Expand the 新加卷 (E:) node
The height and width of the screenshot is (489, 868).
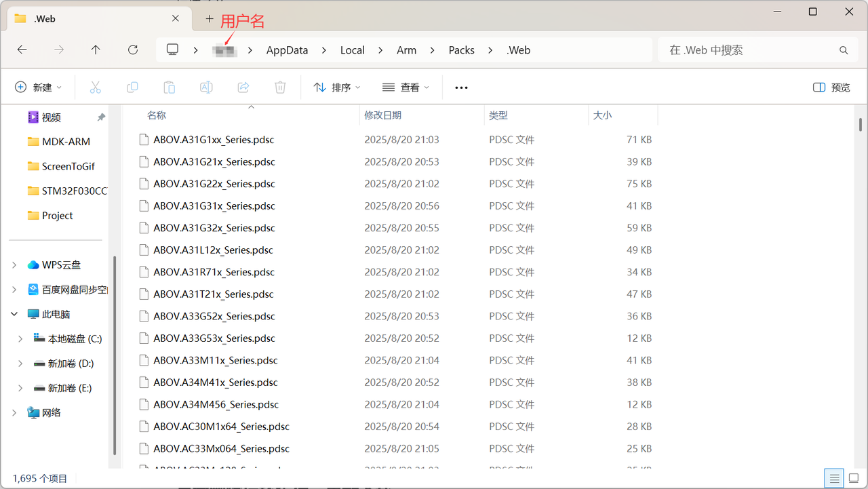20,389
